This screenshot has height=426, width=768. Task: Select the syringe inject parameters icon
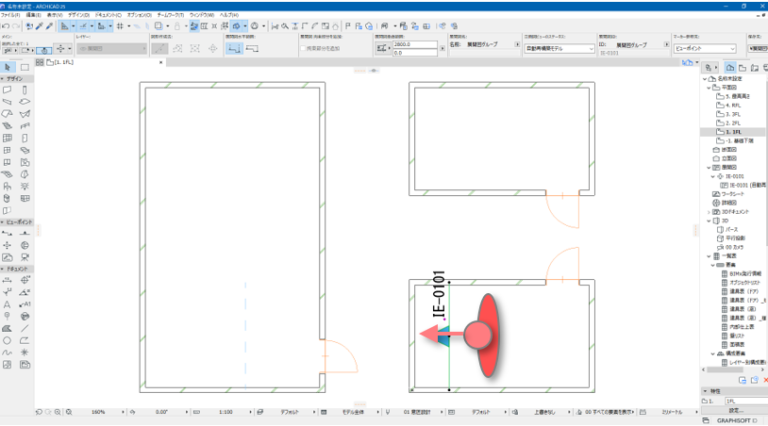[49, 26]
